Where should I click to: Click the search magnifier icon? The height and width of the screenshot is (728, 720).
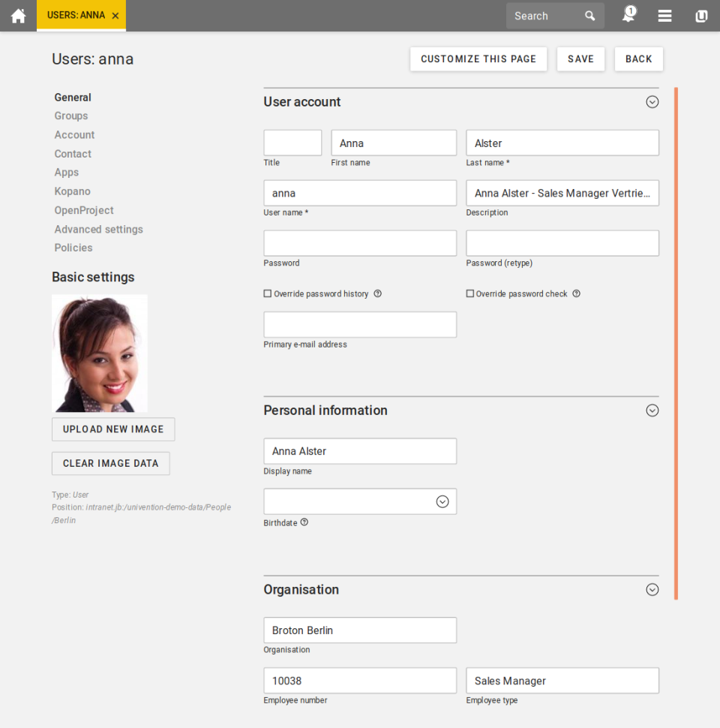tap(589, 15)
